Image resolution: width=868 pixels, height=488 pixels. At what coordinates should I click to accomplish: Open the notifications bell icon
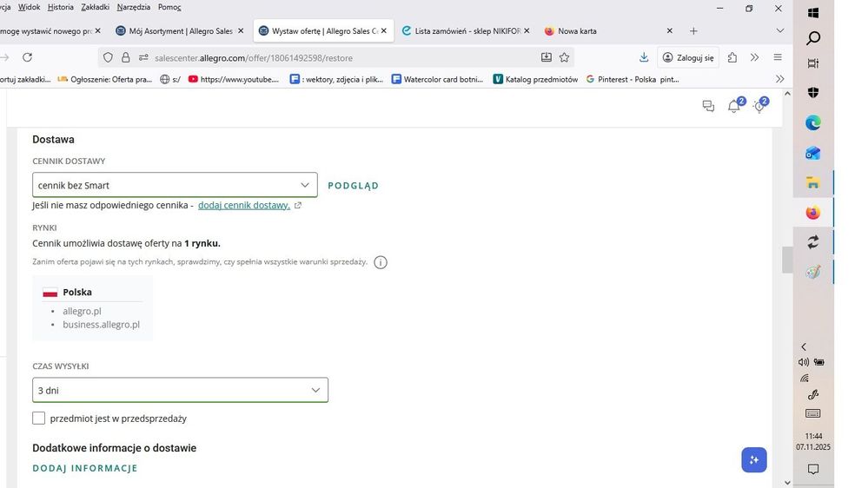(734, 106)
